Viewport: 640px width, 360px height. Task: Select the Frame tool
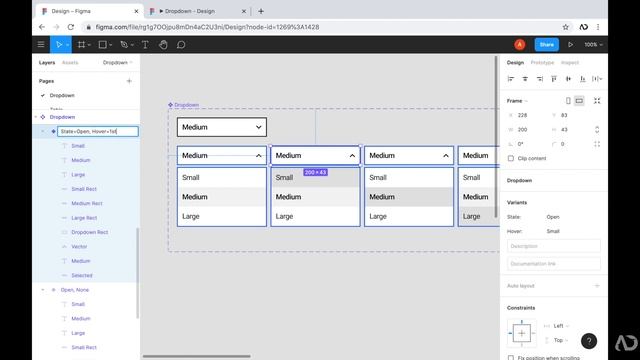81,44
